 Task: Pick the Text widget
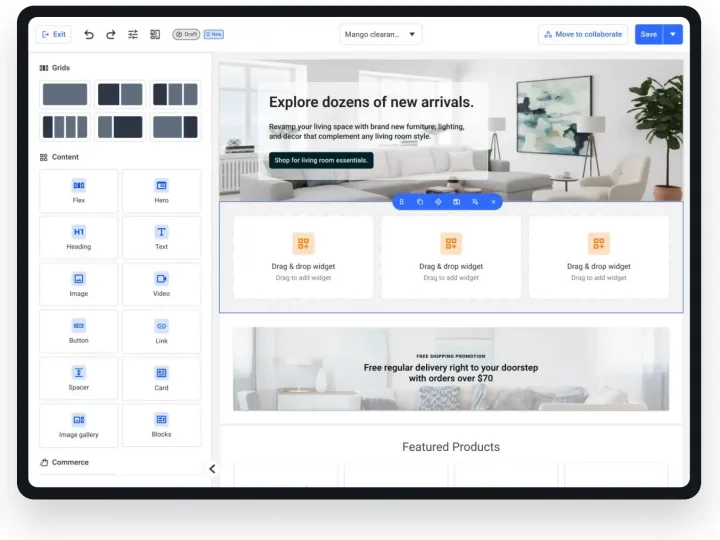click(161, 238)
